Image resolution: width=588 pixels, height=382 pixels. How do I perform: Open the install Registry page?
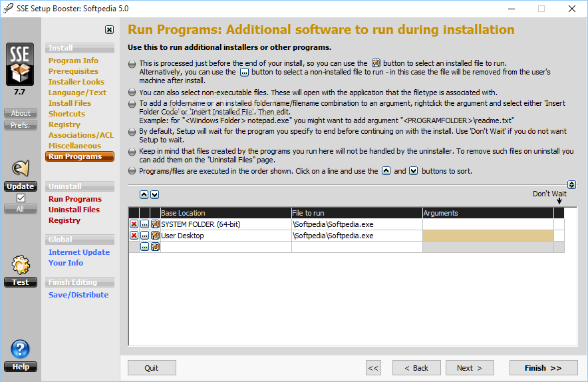click(64, 124)
